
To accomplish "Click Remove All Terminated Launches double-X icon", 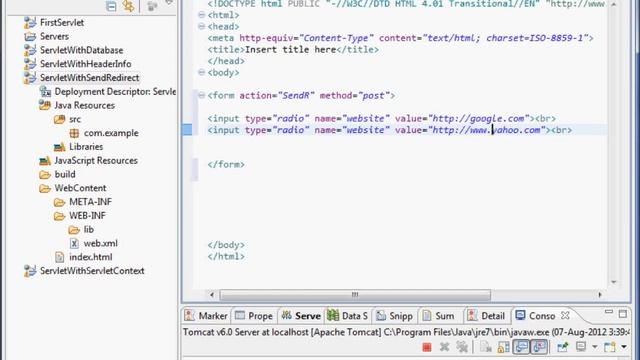I will pyautogui.click(x=462, y=347).
